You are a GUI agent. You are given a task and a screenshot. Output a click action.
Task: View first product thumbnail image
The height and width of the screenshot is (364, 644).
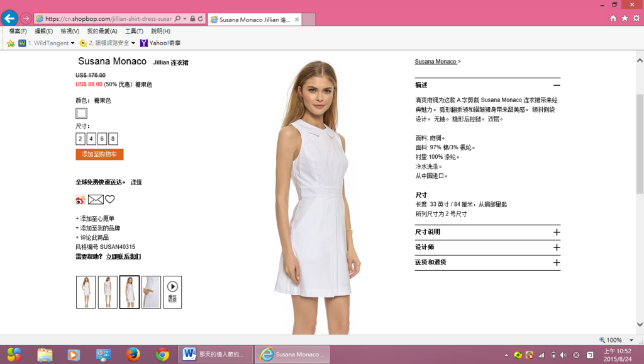(x=86, y=292)
